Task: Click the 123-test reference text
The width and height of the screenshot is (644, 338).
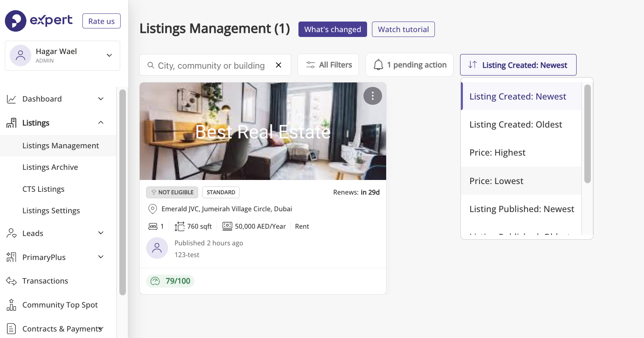Action: click(187, 255)
